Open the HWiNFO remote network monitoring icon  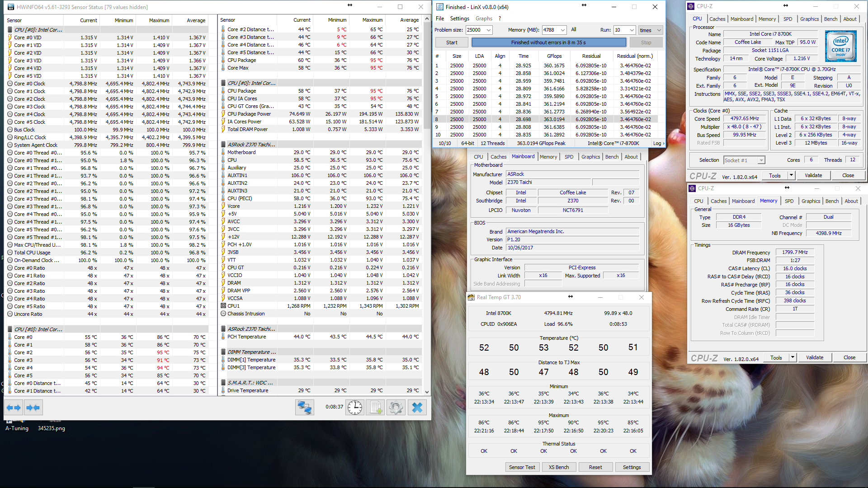[304, 408]
